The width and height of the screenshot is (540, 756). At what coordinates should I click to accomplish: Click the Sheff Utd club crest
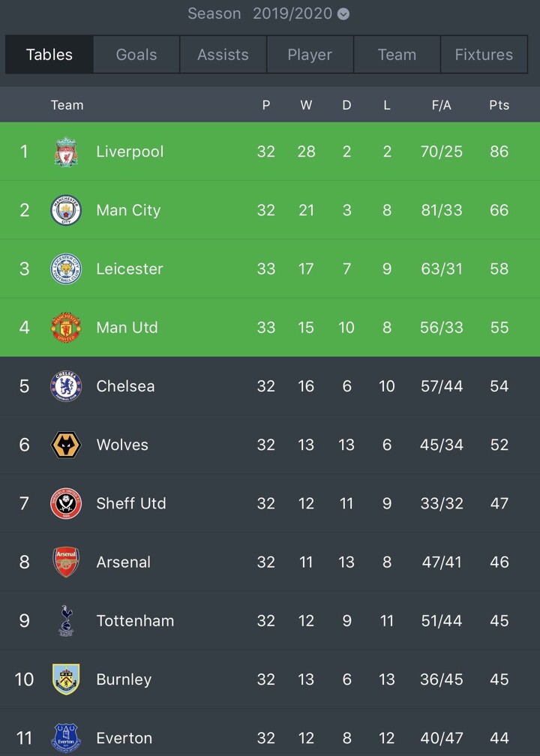pyautogui.click(x=66, y=503)
